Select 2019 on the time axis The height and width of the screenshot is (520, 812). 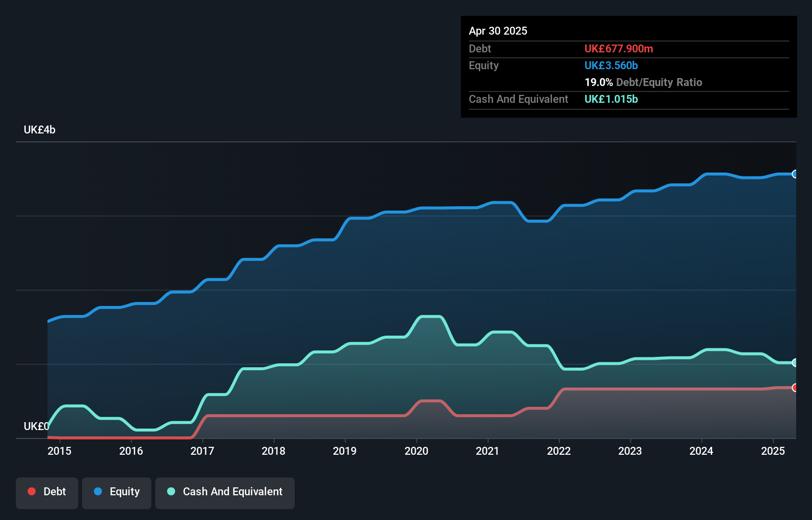click(345, 451)
